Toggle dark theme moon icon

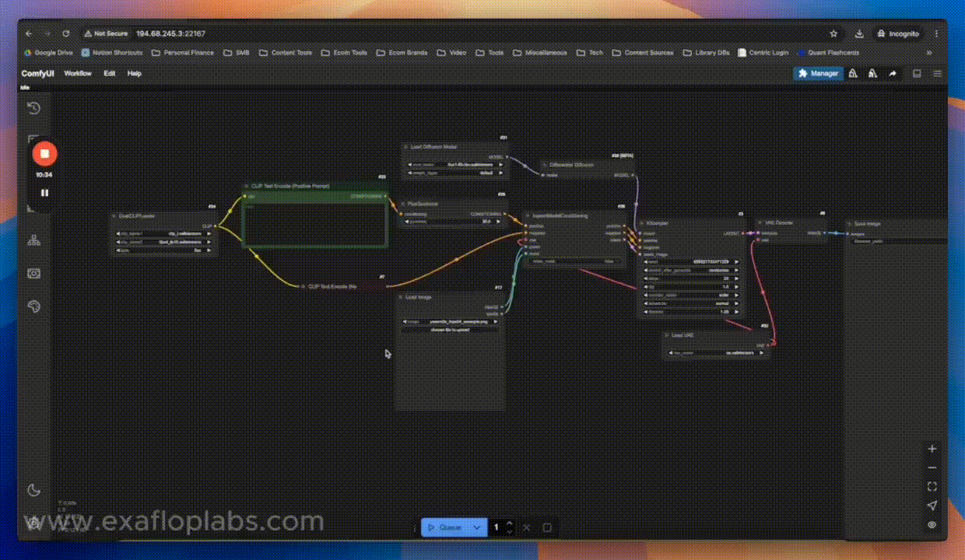point(33,489)
